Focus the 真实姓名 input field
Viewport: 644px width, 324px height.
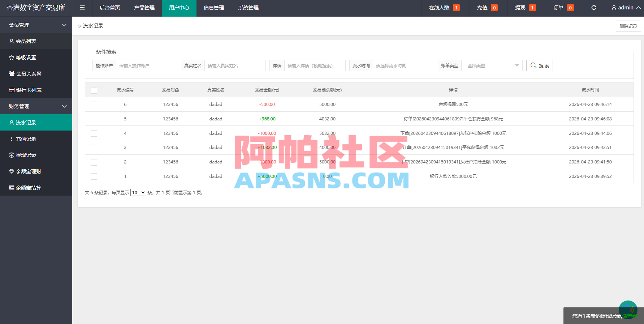coord(235,65)
